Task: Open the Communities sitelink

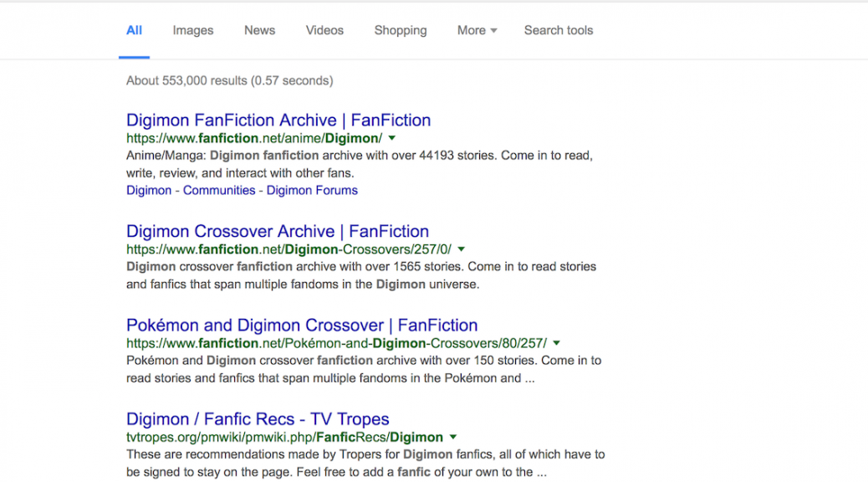Action: coord(219,190)
